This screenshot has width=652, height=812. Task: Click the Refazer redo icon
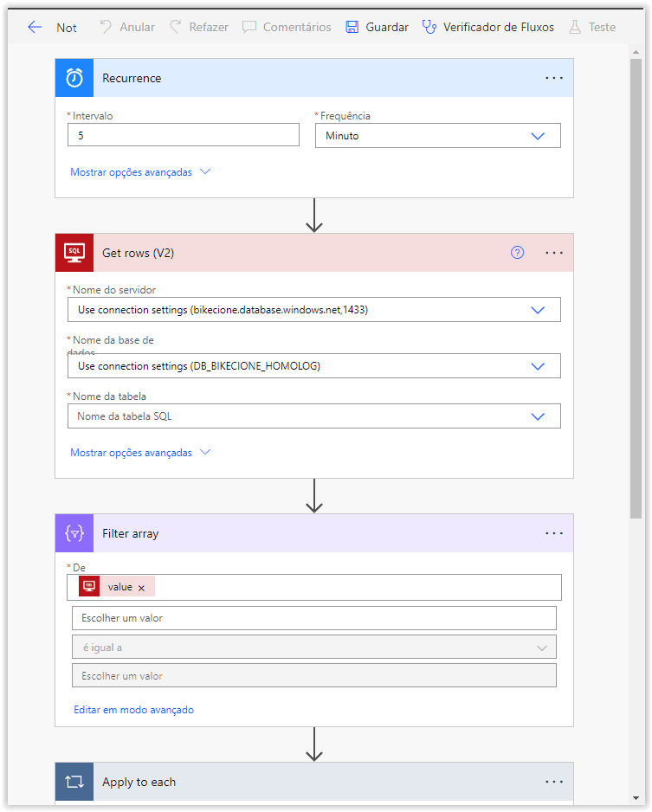(x=176, y=27)
